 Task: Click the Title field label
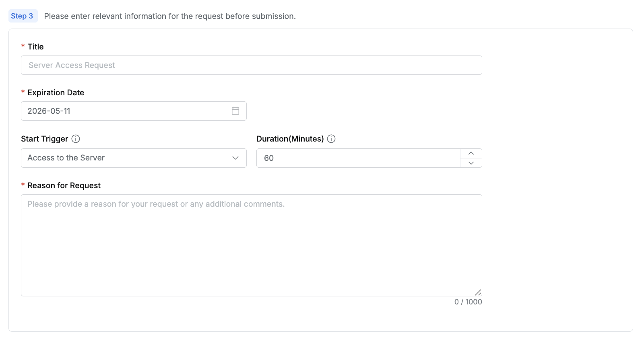pos(35,47)
